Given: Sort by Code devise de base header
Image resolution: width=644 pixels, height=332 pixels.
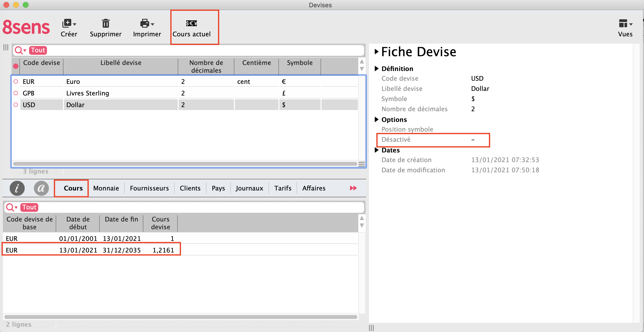Looking at the screenshot, I should [x=30, y=223].
